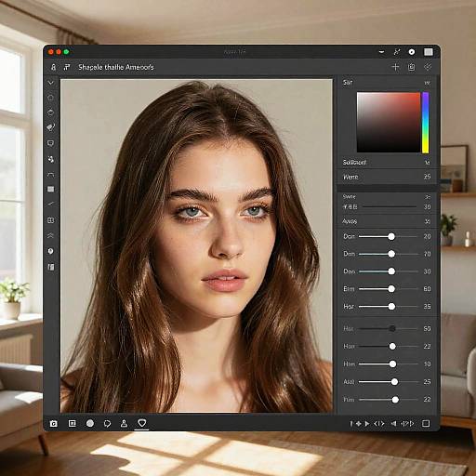
Task: Select the polygon shape tool in left toolbar
Action: pos(50,112)
